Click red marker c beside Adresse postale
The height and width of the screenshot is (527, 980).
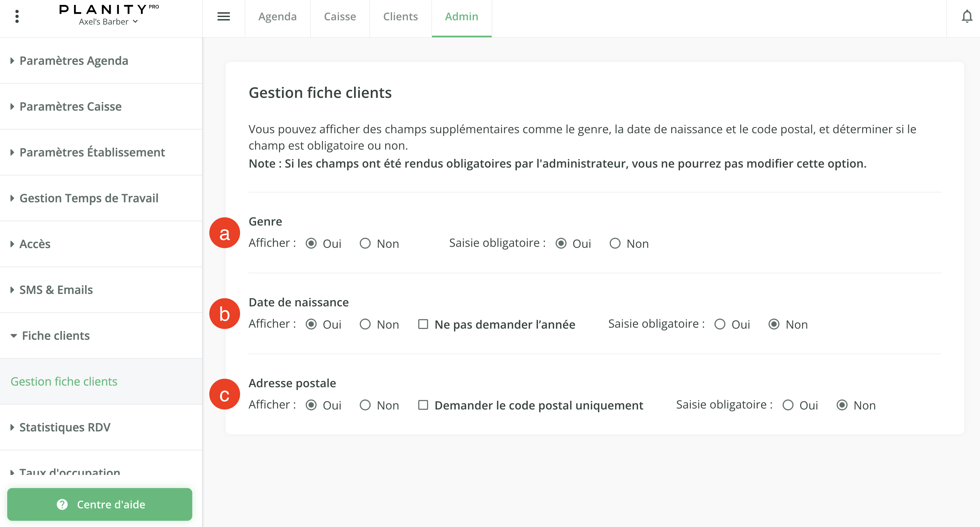[224, 394]
